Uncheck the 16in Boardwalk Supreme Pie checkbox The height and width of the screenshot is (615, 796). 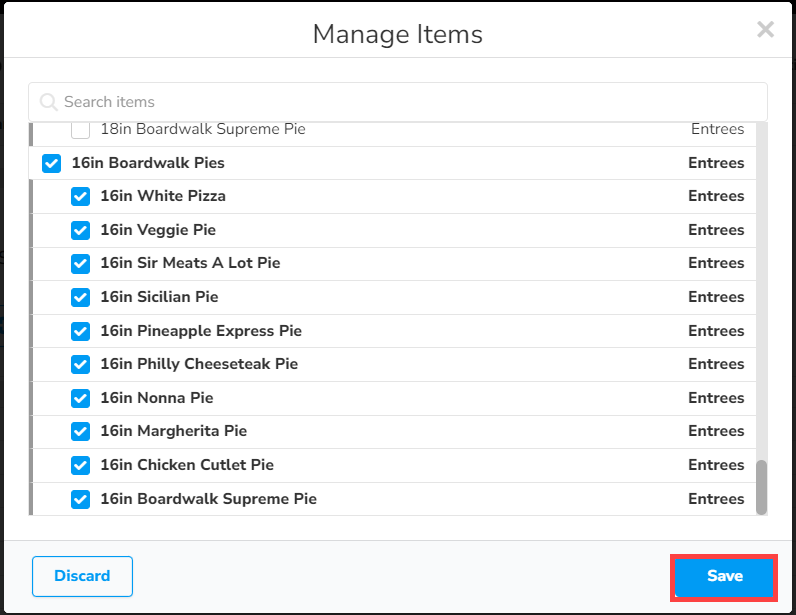pyautogui.click(x=81, y=499)
